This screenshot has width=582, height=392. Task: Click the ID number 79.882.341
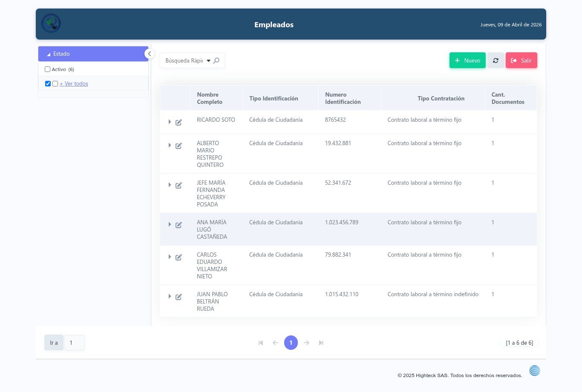coord(338,255)
